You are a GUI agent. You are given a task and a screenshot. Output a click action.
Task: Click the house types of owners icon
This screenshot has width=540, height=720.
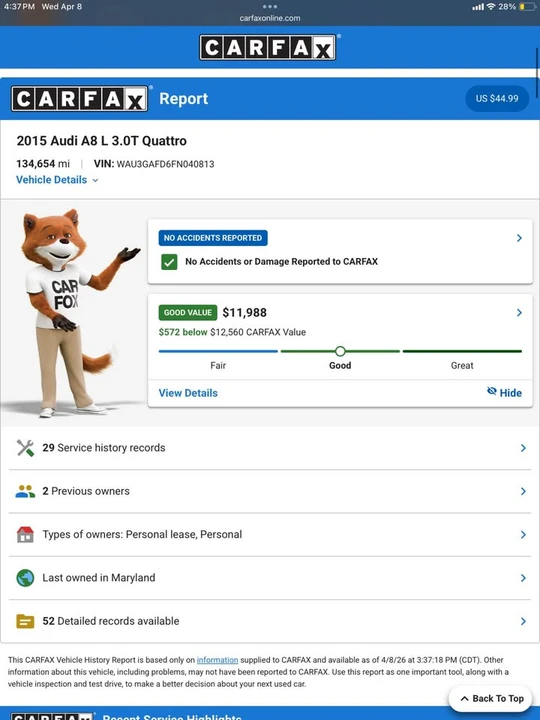(25, 534)
